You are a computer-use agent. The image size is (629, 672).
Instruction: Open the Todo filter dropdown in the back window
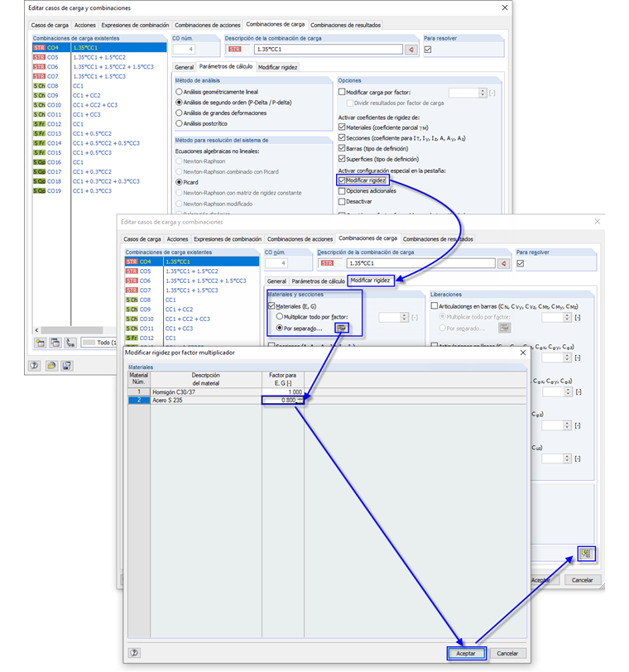[99, 343]
